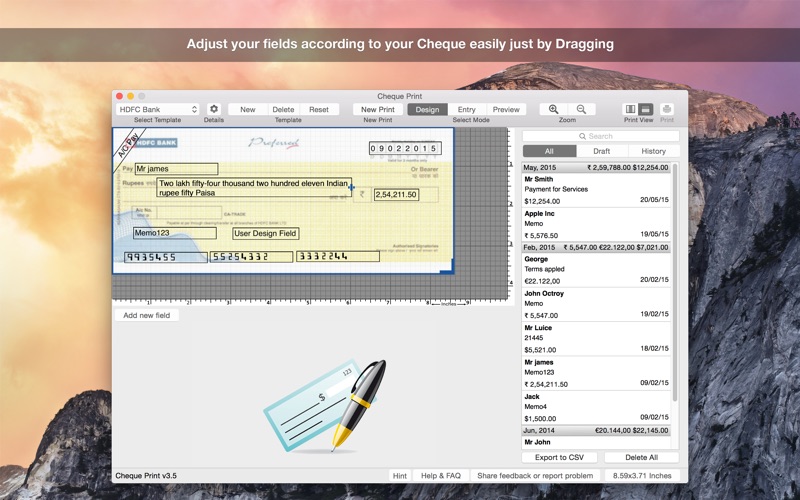Click the $12,254.00 amount of Mr Smith
This screenshot has width=800, height=500.
click(542, 202)
